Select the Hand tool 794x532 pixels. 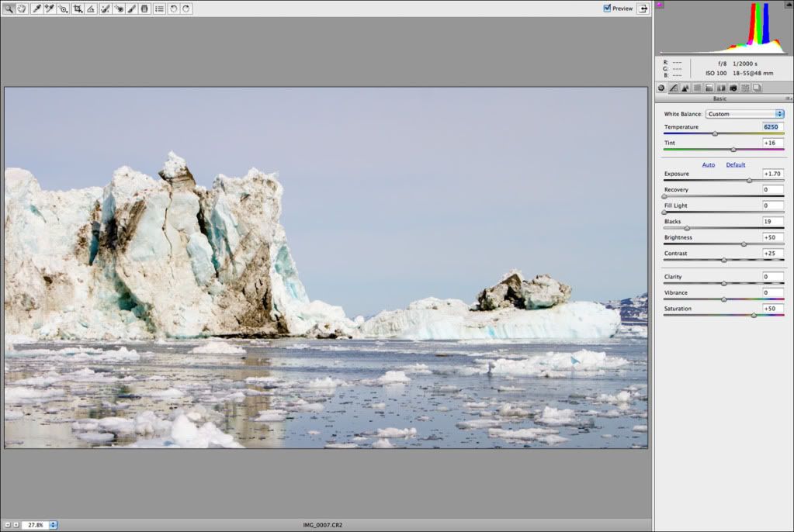tap(22, 9)
